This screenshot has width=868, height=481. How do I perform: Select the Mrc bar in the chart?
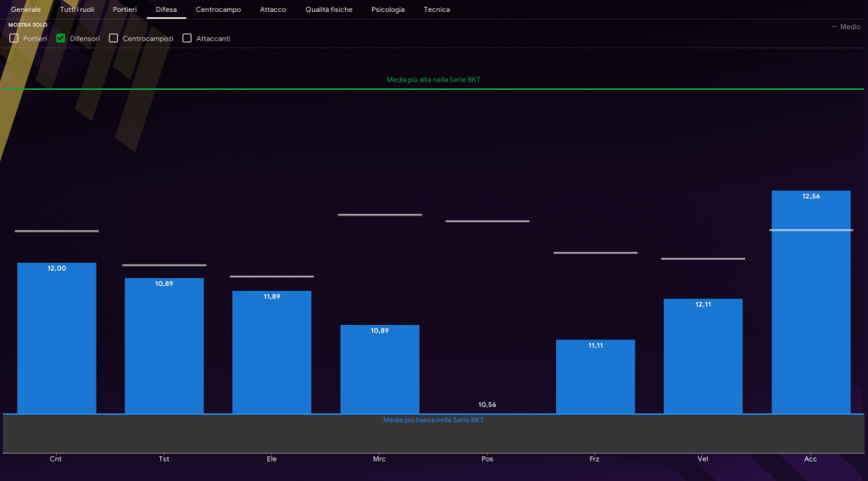[380, 369]
